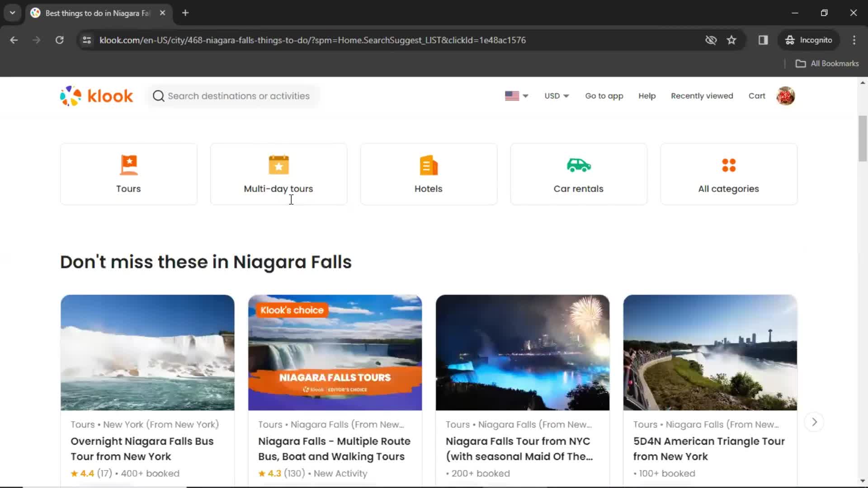Click Tours • New York (From New York)
The image size is (868, 488).
[x=145, y=424]
